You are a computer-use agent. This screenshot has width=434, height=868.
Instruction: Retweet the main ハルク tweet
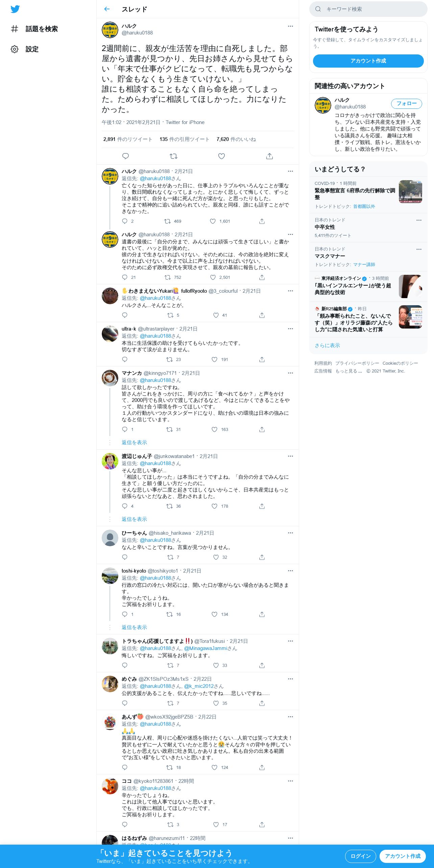pos(173,156)
